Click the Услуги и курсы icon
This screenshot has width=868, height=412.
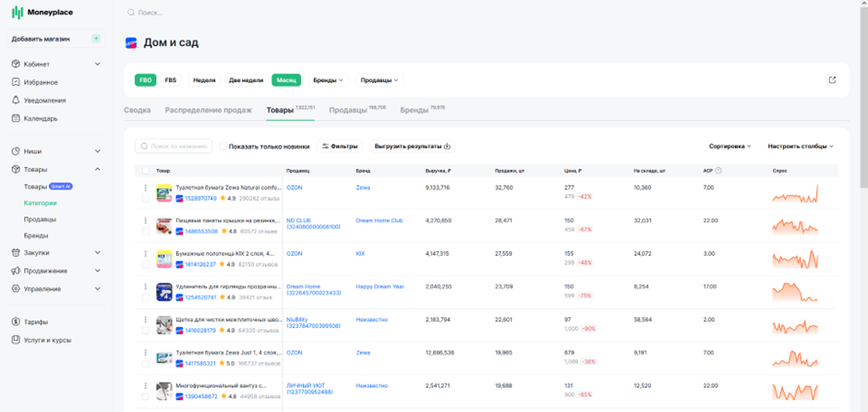pos(16,340)
